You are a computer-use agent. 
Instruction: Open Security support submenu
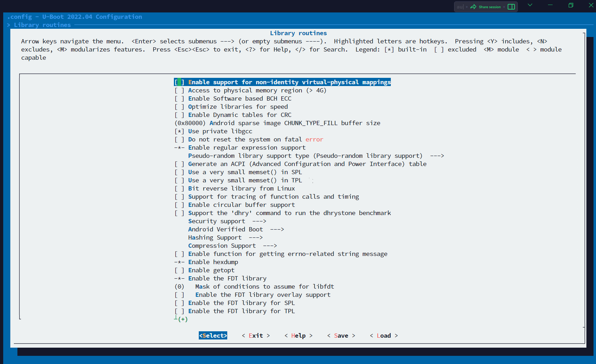tap(227, 221)
